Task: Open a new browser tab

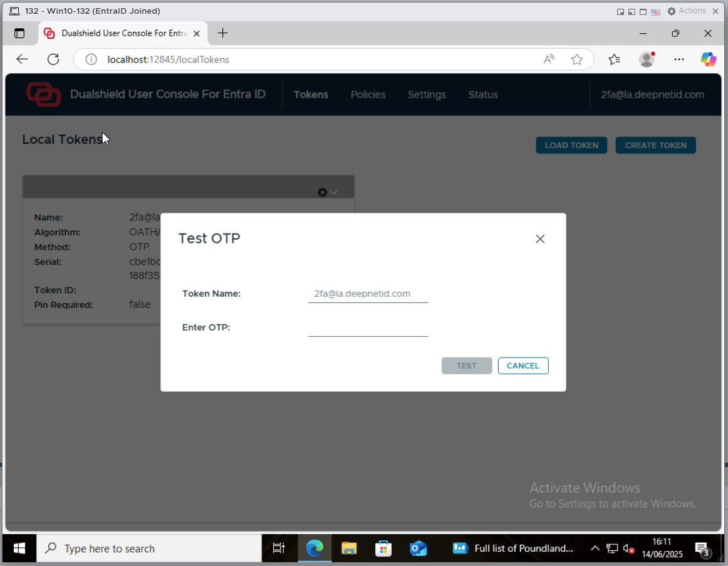Action: point(222,33)
